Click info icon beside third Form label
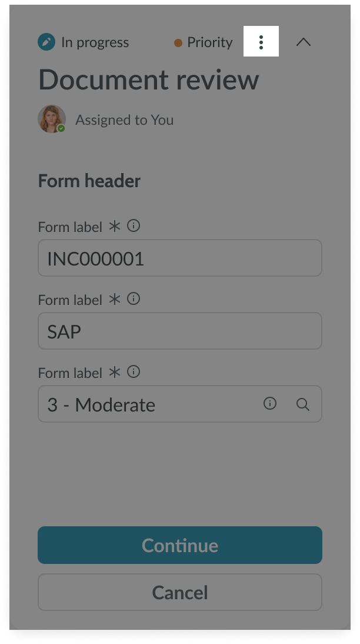This screenshot has width=360, height=644. [134, 372]
